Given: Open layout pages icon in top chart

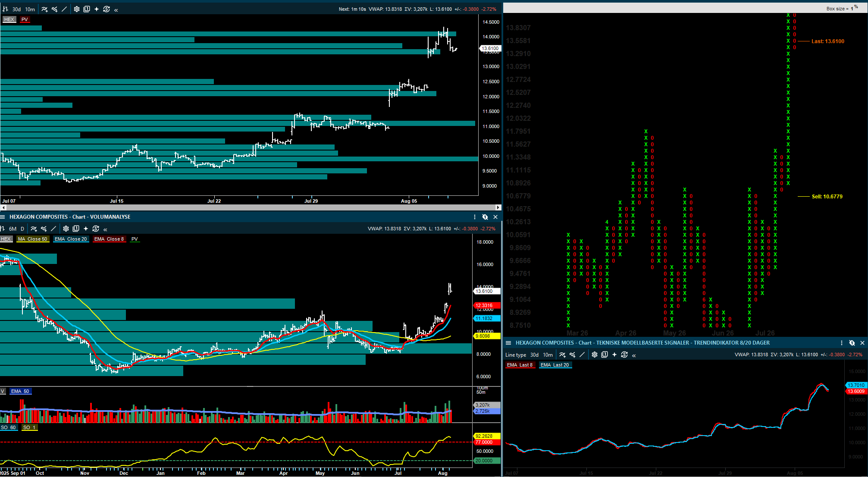Looking at the screenshot, I should pos(87,9).
